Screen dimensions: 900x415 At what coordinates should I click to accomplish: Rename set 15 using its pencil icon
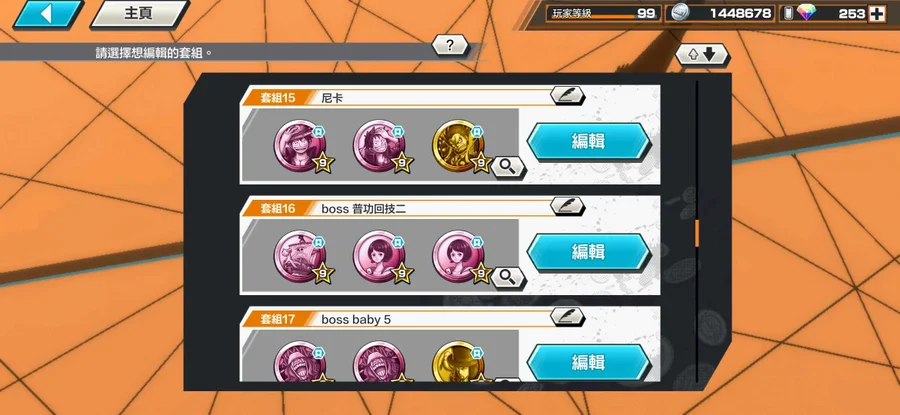pos(567,95)
